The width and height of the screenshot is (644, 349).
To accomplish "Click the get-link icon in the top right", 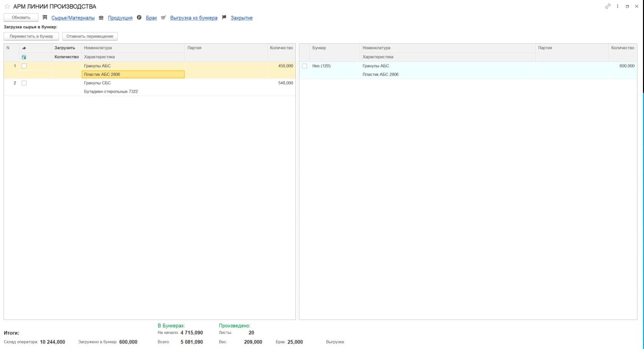I will [608, 7].
